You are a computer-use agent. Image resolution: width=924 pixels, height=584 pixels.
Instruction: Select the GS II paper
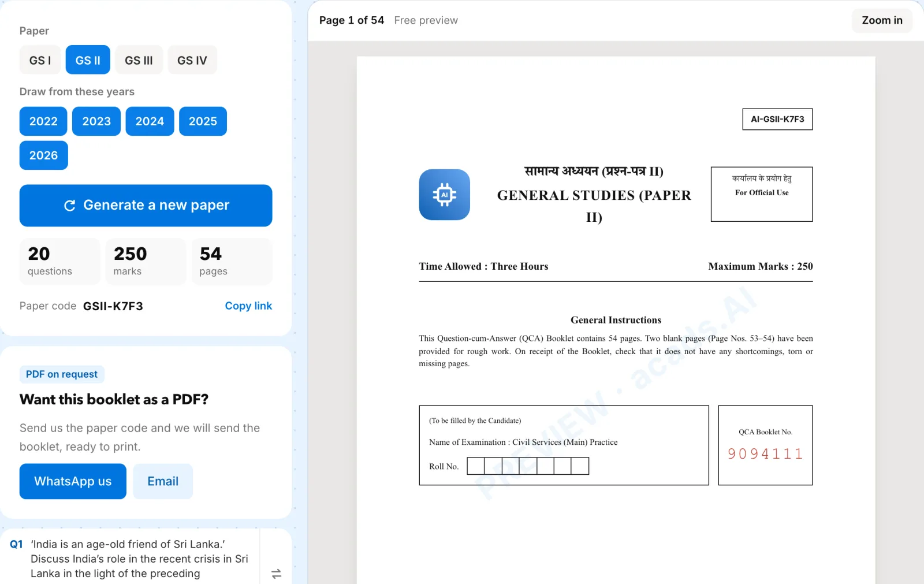[88, 60]
